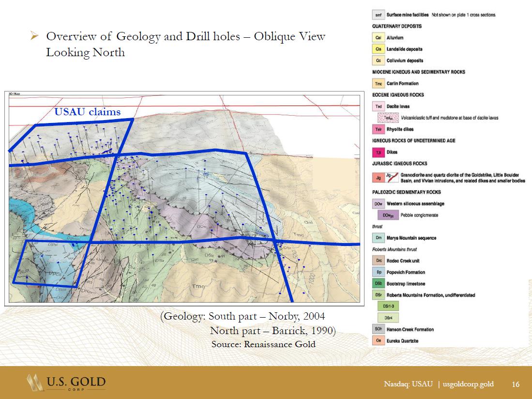Click the magenta Dikes legend swatch
532x399 pixels.
point(378,152)
